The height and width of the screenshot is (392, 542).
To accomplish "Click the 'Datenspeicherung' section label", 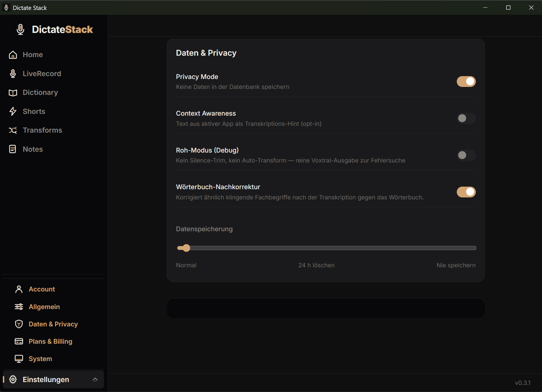I will (x=204, y=229).
